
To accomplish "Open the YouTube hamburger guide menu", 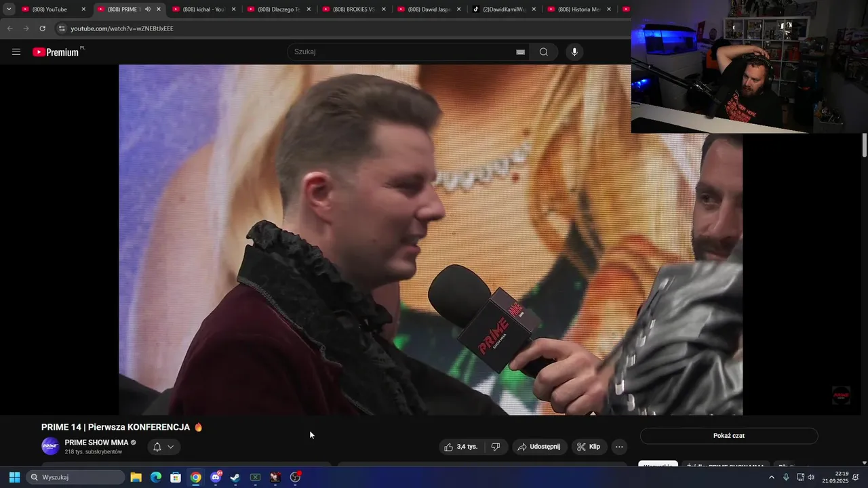I will click(16, 52).
